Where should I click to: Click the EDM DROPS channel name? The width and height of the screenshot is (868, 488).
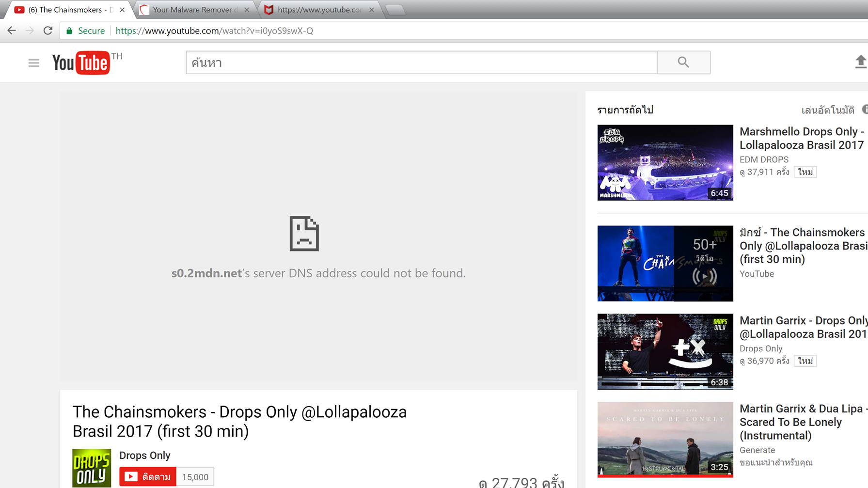click(x=764, y=159)
